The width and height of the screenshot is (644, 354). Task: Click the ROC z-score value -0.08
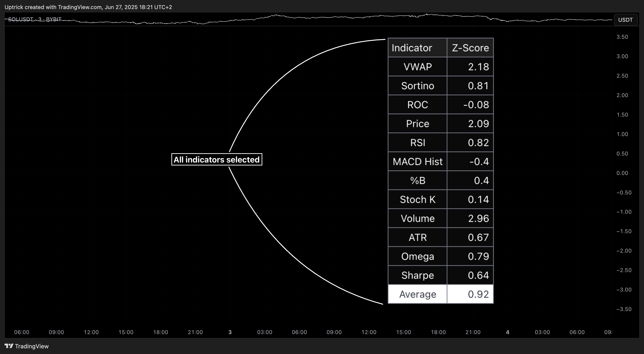470,105
